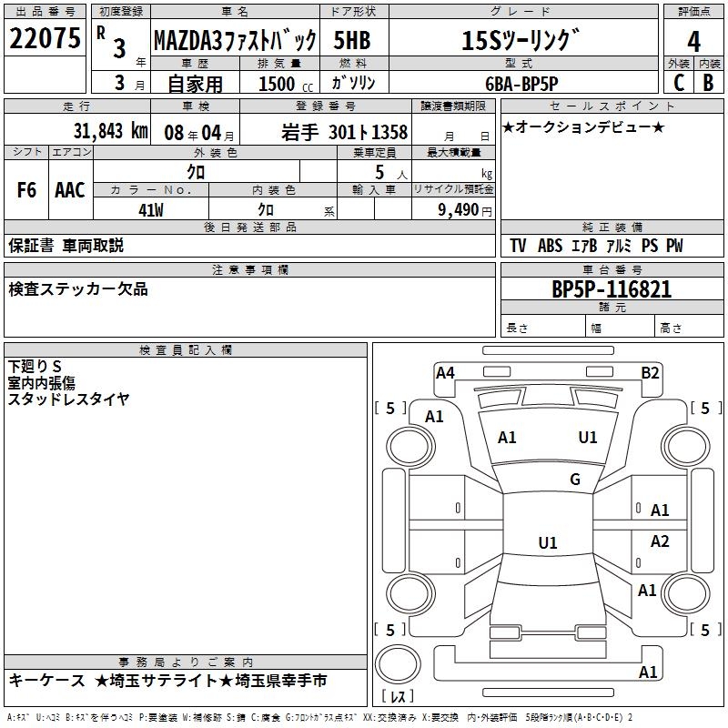The width and height of the screenshot is (728, 728).
Task: Click door type 5HB
Action: tap(352, 40)
